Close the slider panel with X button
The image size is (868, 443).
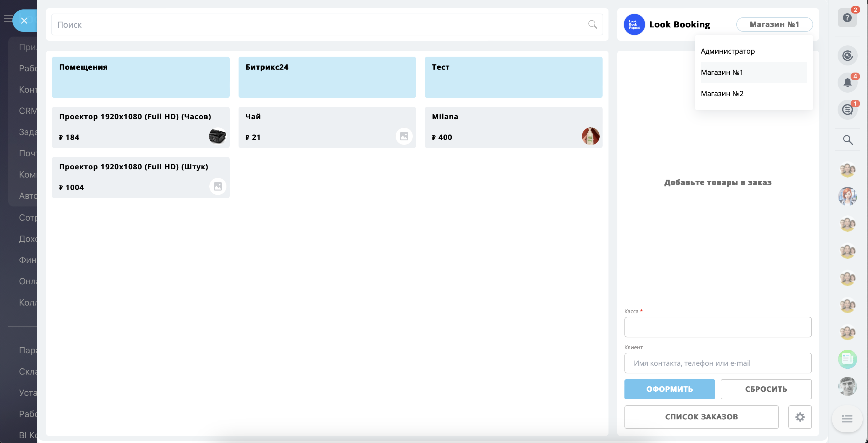24,21
